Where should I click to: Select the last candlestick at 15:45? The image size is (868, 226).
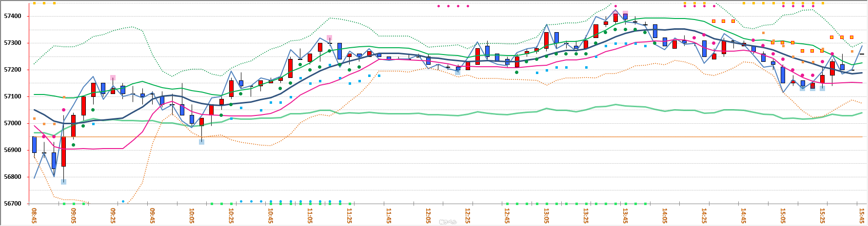click(862, 54)
